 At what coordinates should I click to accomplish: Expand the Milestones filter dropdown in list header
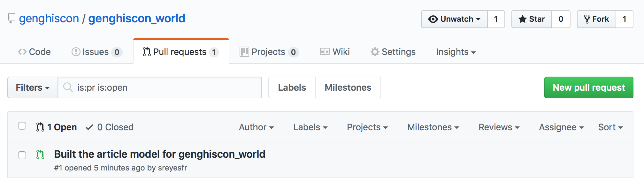pos(433,127)
